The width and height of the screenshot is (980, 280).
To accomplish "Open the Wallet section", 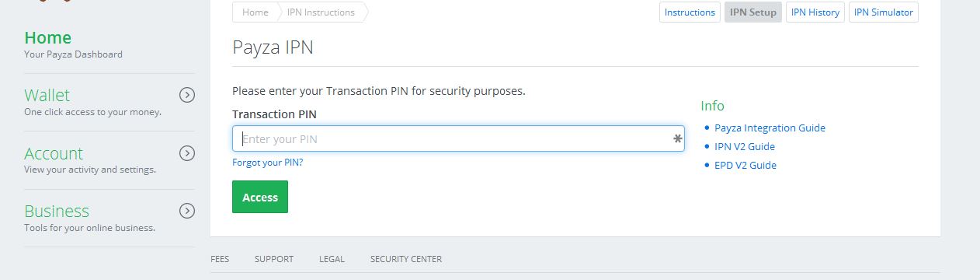I will (47, 95).
